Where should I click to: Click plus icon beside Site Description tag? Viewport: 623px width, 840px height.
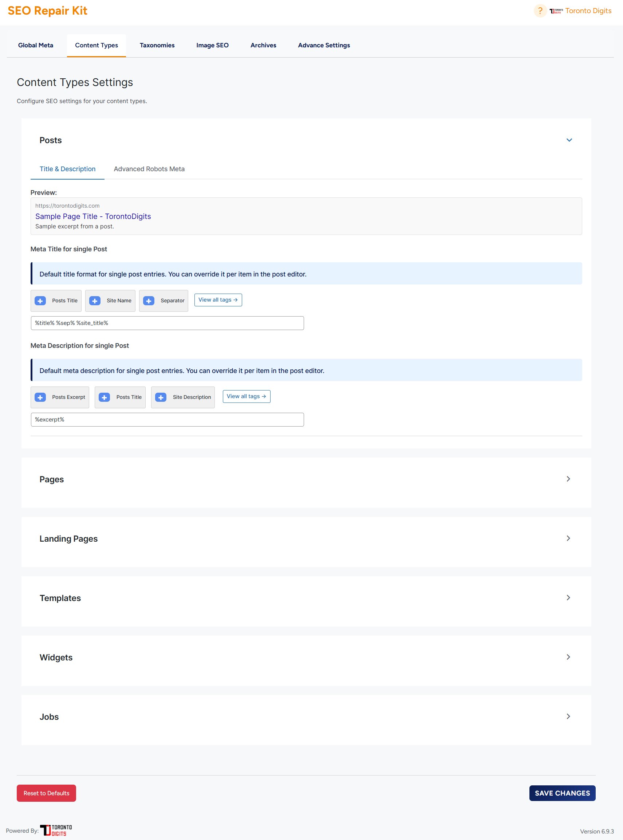pos(161,397)
